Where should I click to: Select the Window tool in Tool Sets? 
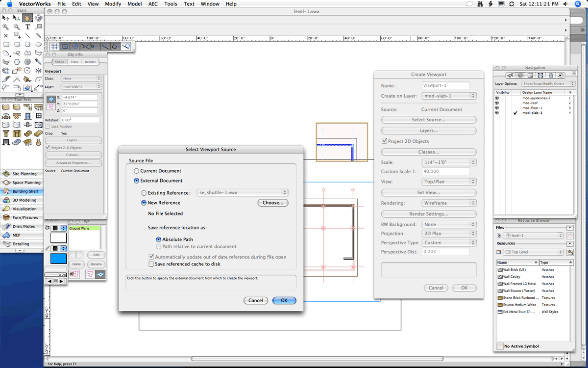tap(39, 116)
